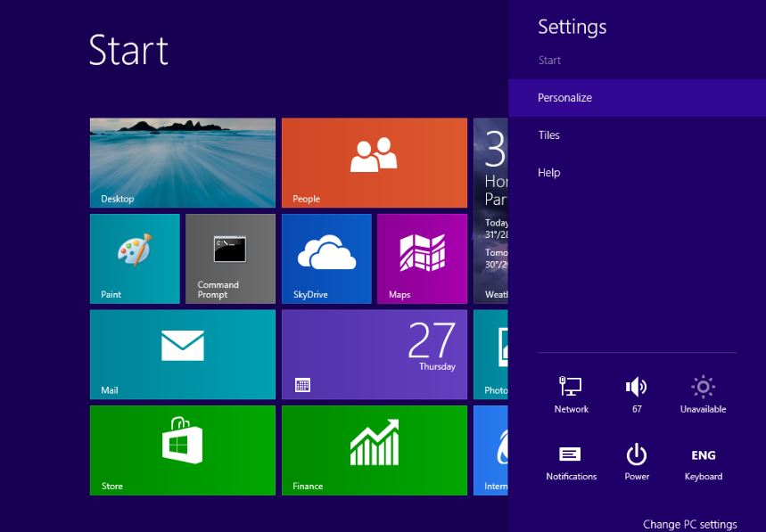The width and height of the screenshot is (766, 532).
Task: Click the Power icon
Action: [636, 461]
